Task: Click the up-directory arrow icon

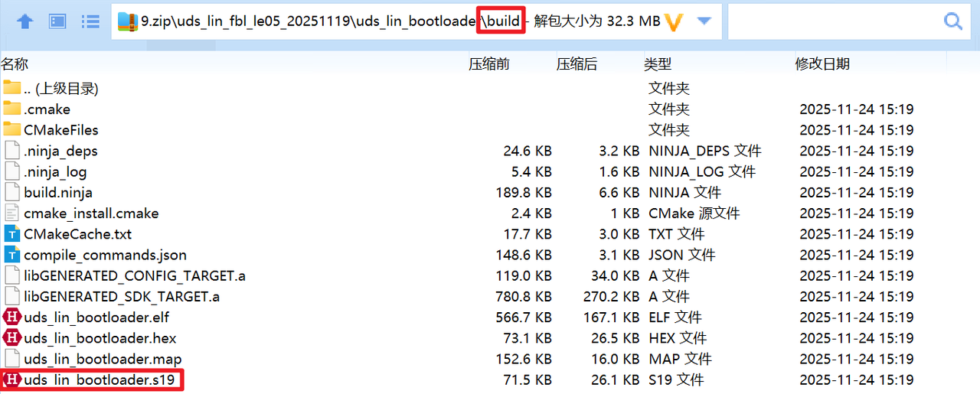Action: tap(24, 21)
